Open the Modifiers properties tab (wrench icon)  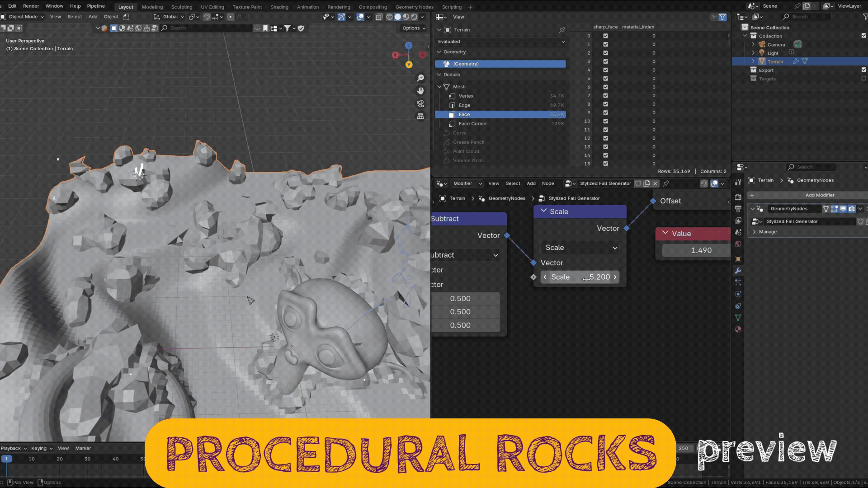(x=738, y=271)
